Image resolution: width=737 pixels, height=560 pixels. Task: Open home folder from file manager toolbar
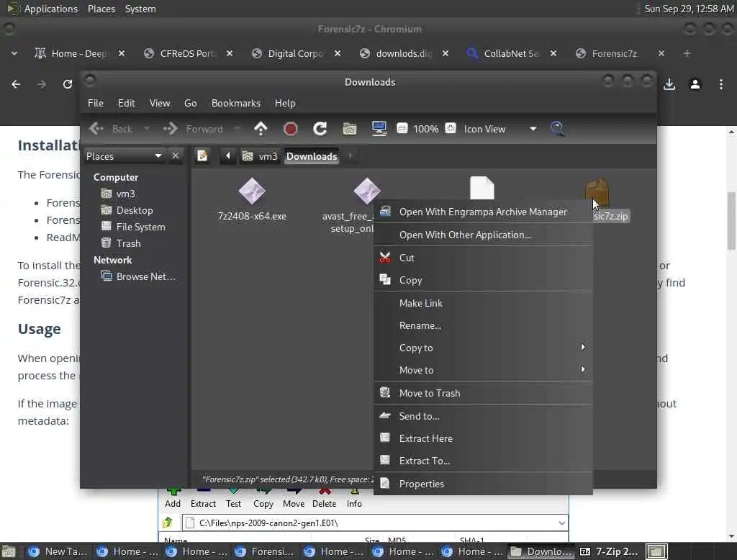click(x=349, y=128)
